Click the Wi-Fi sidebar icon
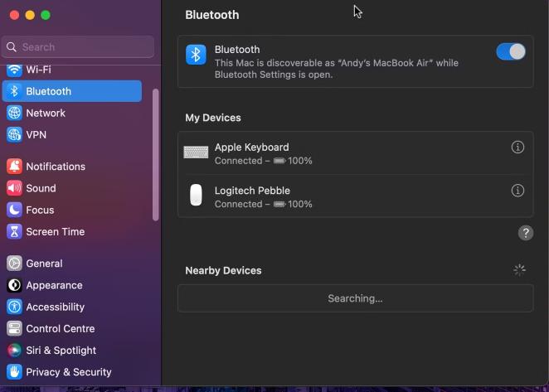549x392 pixels. (14, 70)
